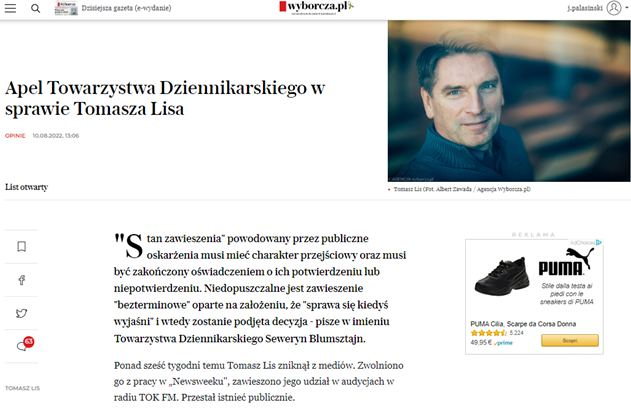Bookmark this article
Image resolution: width=631 pixels, height=411 pixels.
click(x=22, y=246)
